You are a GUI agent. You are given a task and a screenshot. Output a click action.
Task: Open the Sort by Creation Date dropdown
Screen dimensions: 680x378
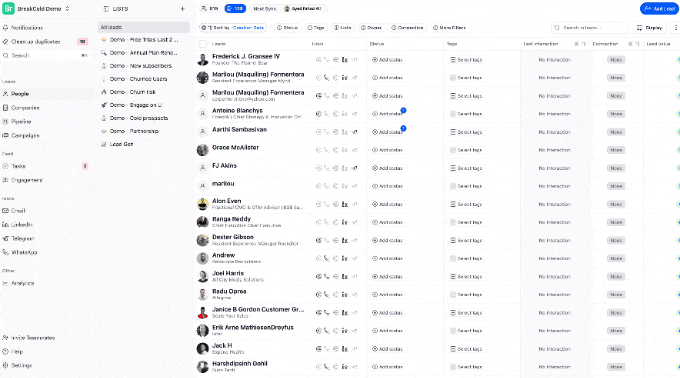pos(233,28)
